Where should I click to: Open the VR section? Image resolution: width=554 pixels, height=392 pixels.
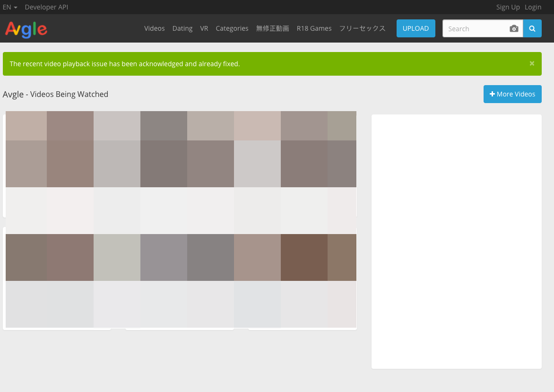(204, 28)
